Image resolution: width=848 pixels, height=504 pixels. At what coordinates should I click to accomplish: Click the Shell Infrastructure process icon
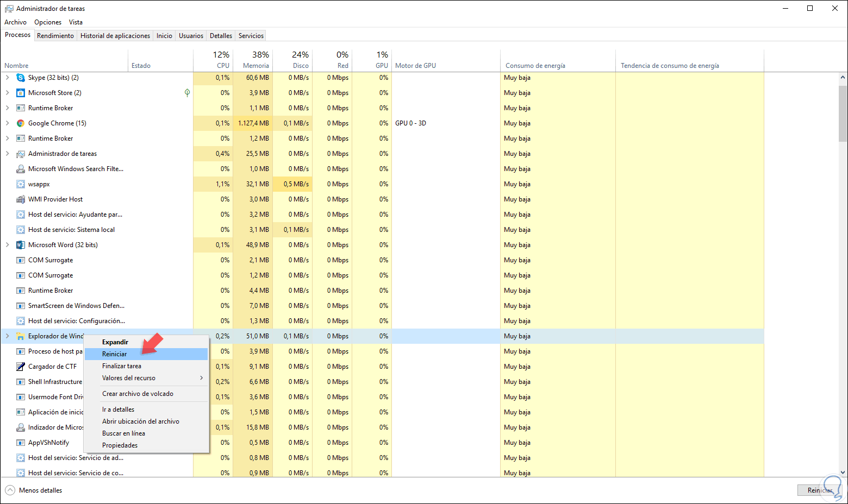[x=21, y=382]
